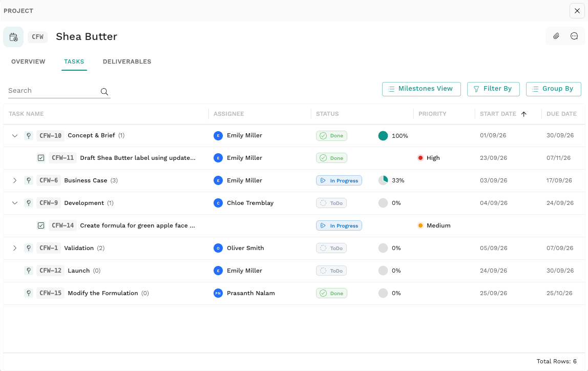Click the milestone pin icon for CFW-12
Image resolution: width=588 pixels, height=371 pixels.
click(x=29, y=271)
